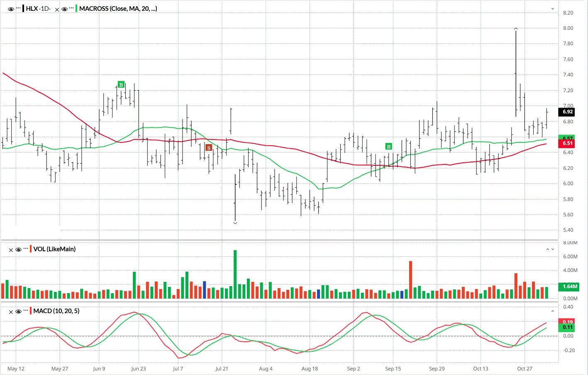This screenshot has height=375, width=588.
Task: Click the up chevron on MACD panel
Action: click(x=552, y=311)
